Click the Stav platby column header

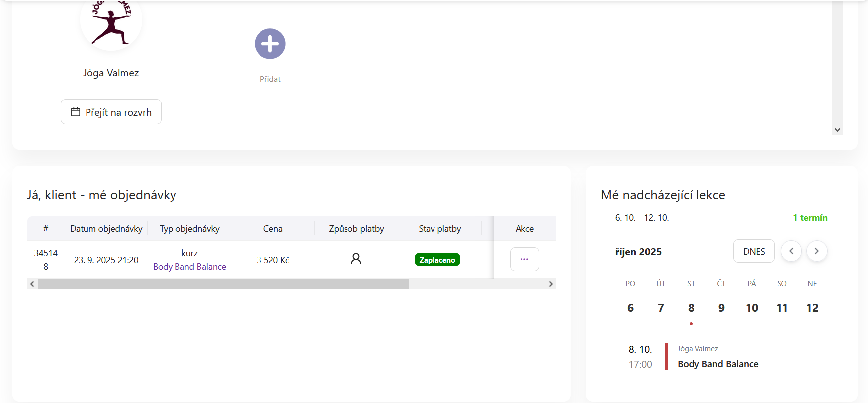point(439,229)
